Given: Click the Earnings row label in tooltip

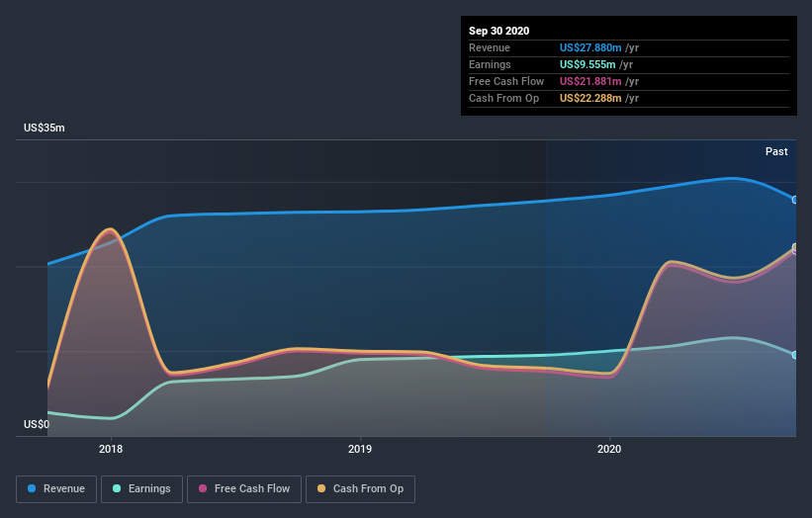Looking at the screenshot, I should [490, 64].
